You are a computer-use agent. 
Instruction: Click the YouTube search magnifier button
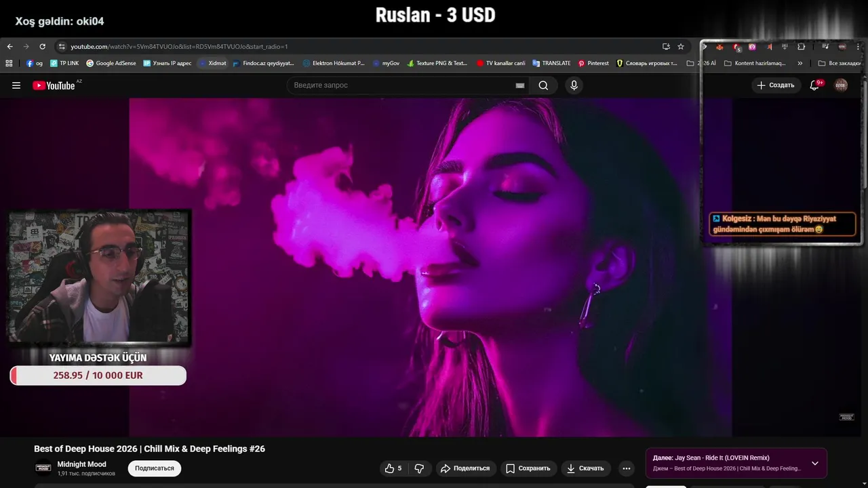[543, 85]
